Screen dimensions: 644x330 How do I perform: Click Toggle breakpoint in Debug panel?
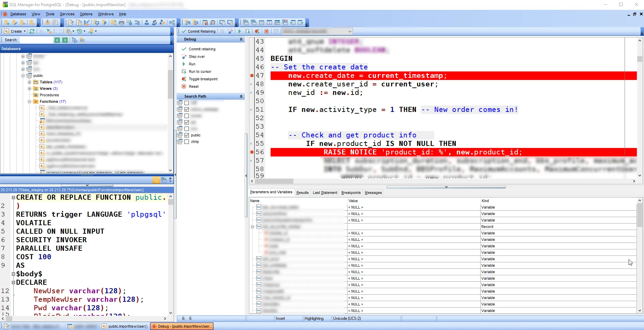pos(203,79)
